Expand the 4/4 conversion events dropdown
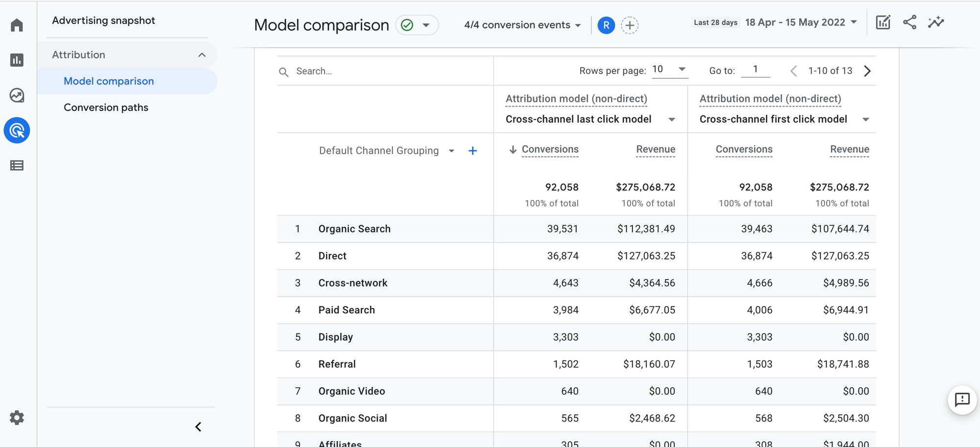This screenshot has height=447, width=980. click(x=522, y=25)
